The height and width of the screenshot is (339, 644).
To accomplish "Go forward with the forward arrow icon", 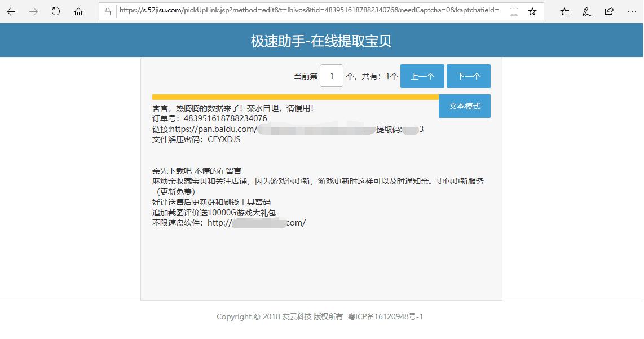I will pos(33,11).
